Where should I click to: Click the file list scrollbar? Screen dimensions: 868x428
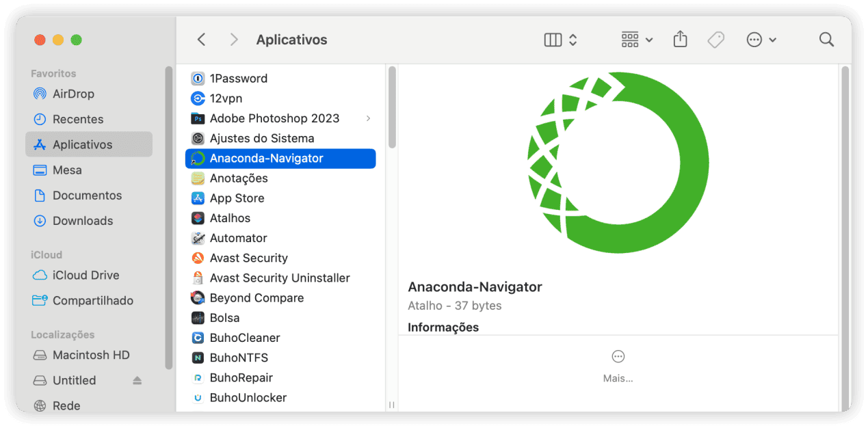point(392,107)
